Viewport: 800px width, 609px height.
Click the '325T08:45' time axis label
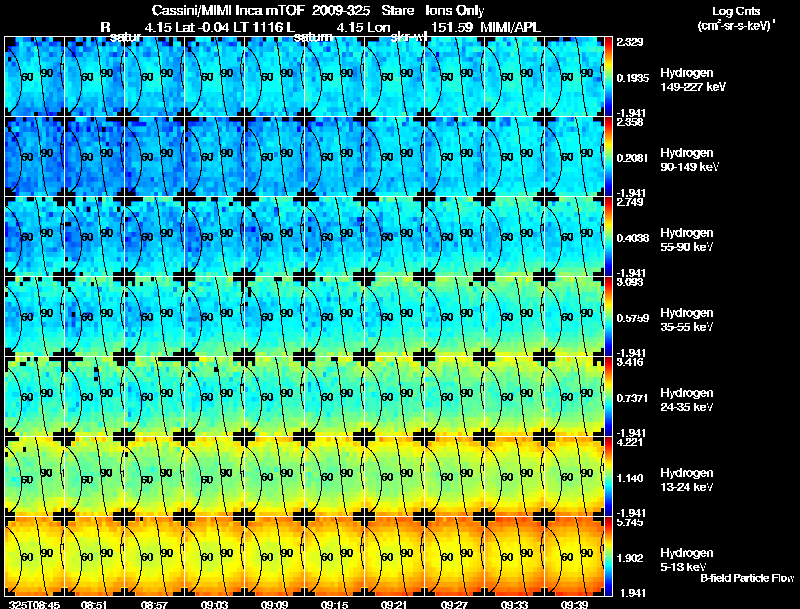[x=35, y=605]
